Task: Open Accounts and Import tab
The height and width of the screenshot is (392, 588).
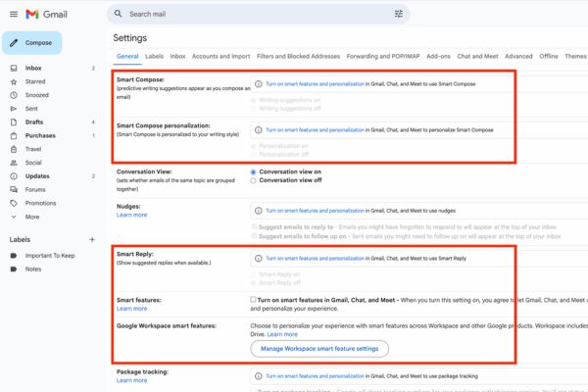Action: coord(220,56)
